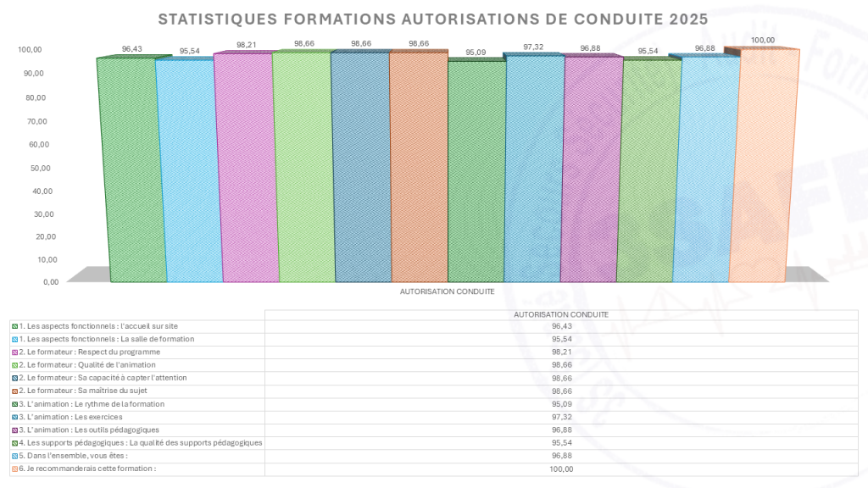Select the peach bar labeled 100,00
868x488 pixels.
click(x=764, y=165)
